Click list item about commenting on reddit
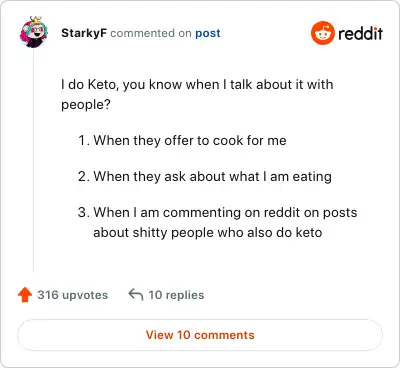The width and height of the screenshot is (400, 368). [x=218, y=222]
